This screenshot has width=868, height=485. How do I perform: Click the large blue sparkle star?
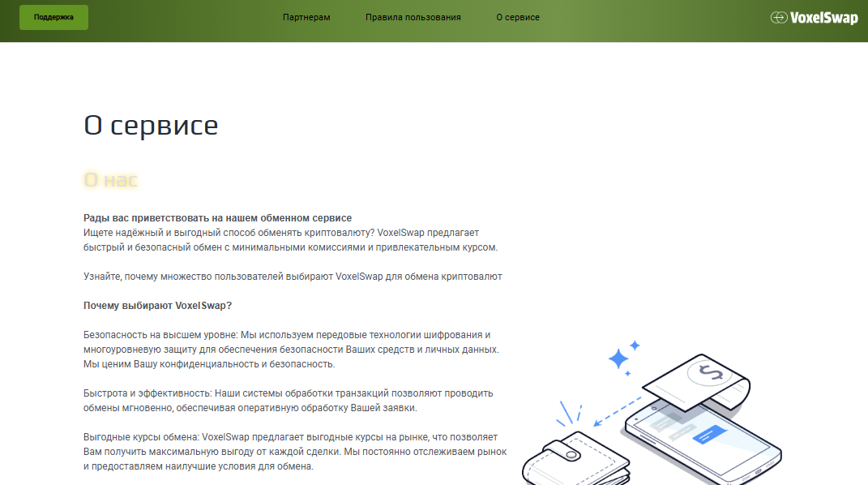[619, 358]
